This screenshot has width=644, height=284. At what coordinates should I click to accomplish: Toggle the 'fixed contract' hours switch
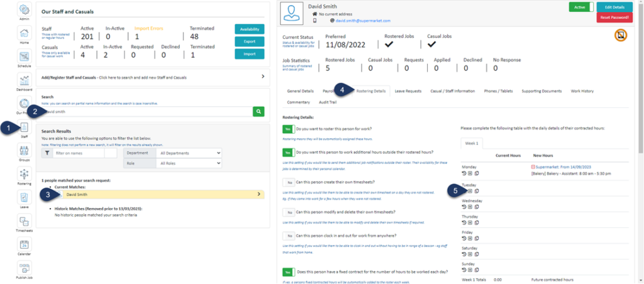(289, 272)
